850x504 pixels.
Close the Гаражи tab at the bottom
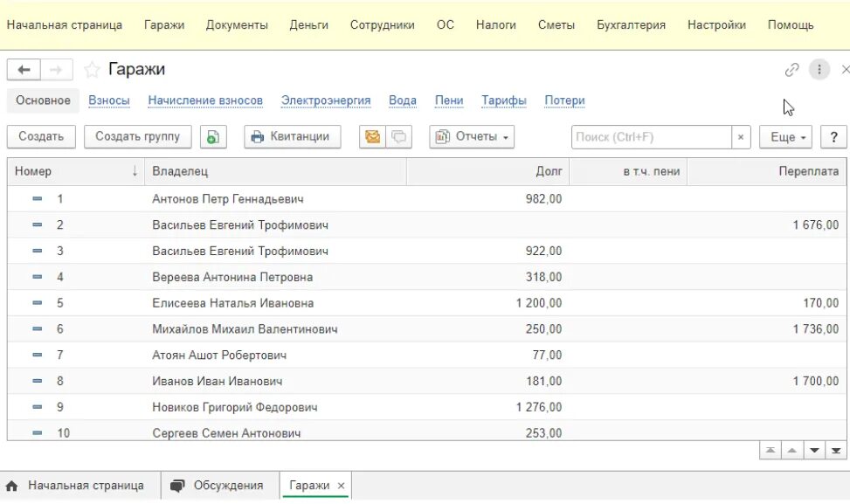pyautogui.click(x=341, y=486)
